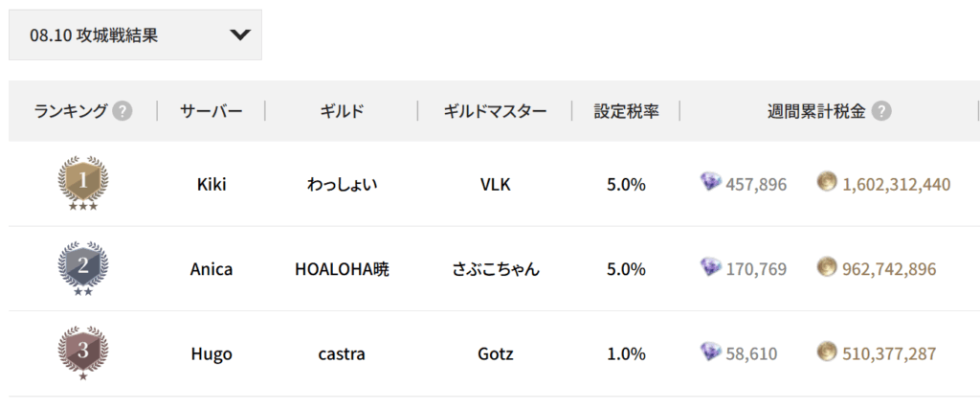Click the bronze rank 3 medal
This screenshot has height=409, width=980.
(83, 352)
